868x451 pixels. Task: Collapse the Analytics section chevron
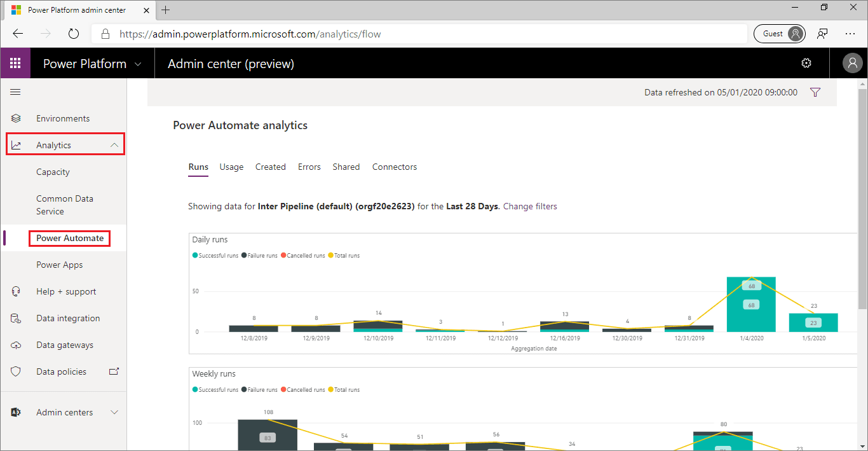tap(114, 146)
